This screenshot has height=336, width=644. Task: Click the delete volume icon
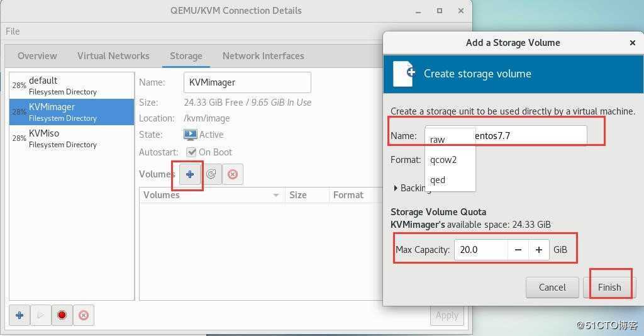click(x=233, y=174)
